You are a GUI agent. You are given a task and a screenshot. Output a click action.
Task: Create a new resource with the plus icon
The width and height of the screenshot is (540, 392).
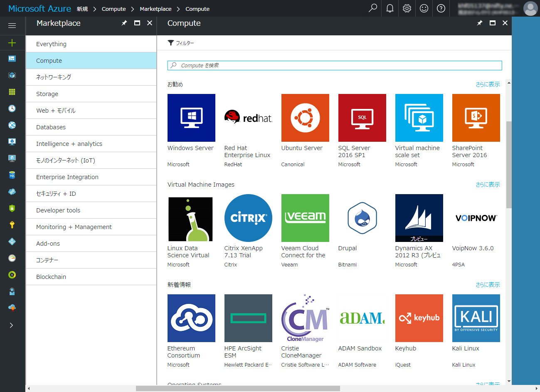click(x=12, y=43)
